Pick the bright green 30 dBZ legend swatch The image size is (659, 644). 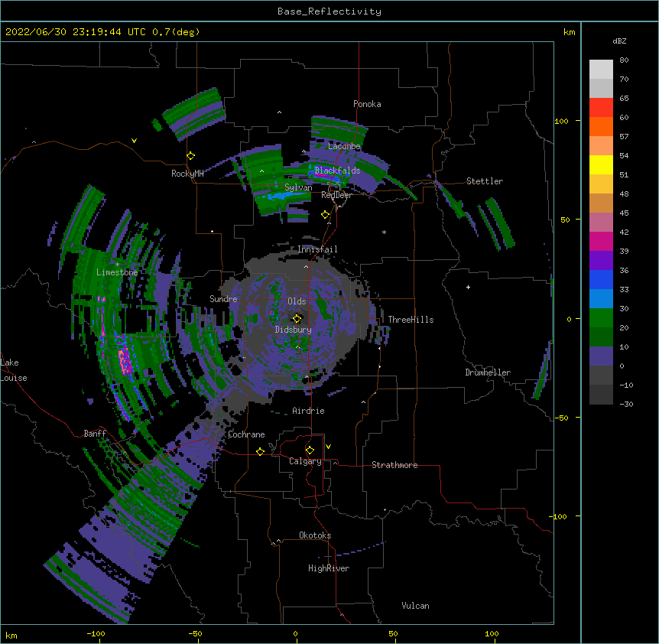coord(601,318)
